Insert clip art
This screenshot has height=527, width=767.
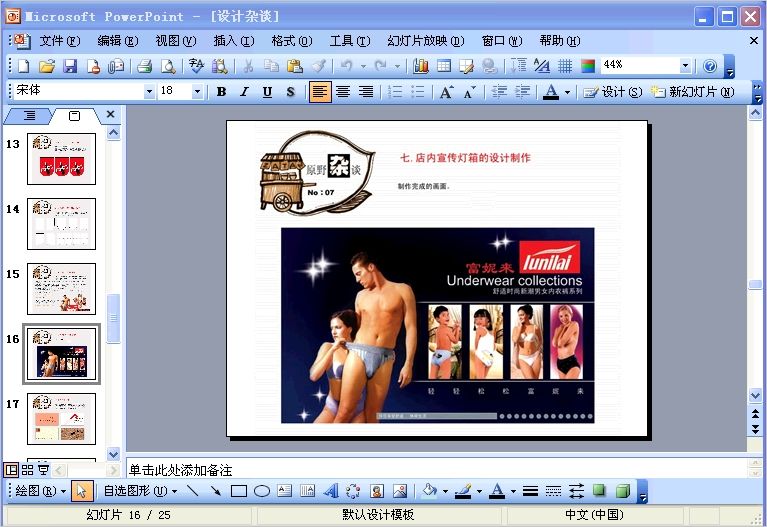377,490
